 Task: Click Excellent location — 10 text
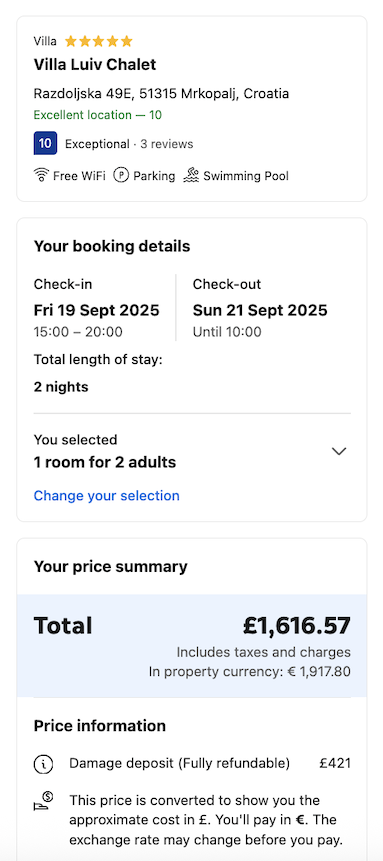pos(98,115)
